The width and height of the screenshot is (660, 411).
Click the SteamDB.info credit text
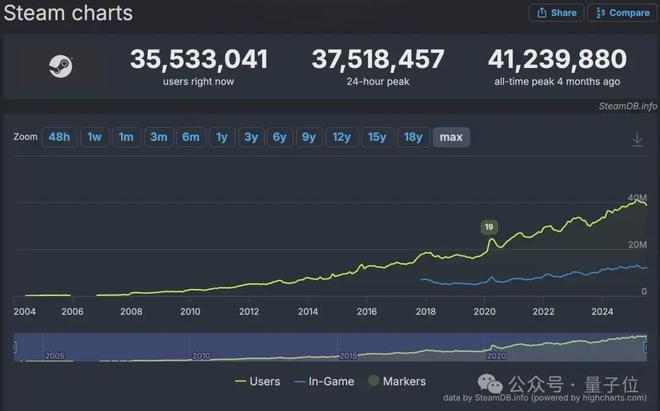click(627, 106)
